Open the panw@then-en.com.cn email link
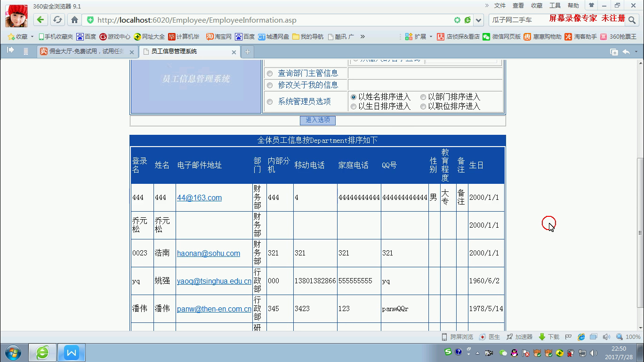This screenshot has width=644, height=362. (214, 309)
